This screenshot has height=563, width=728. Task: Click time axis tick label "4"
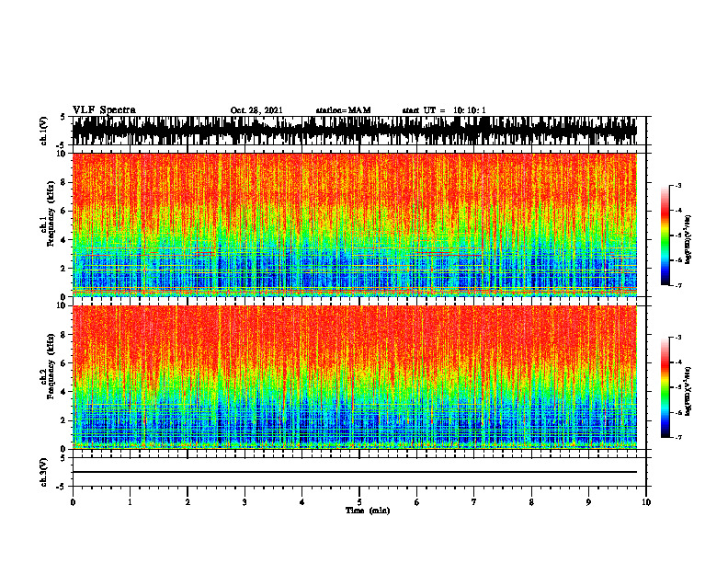(x=301, y=502)
